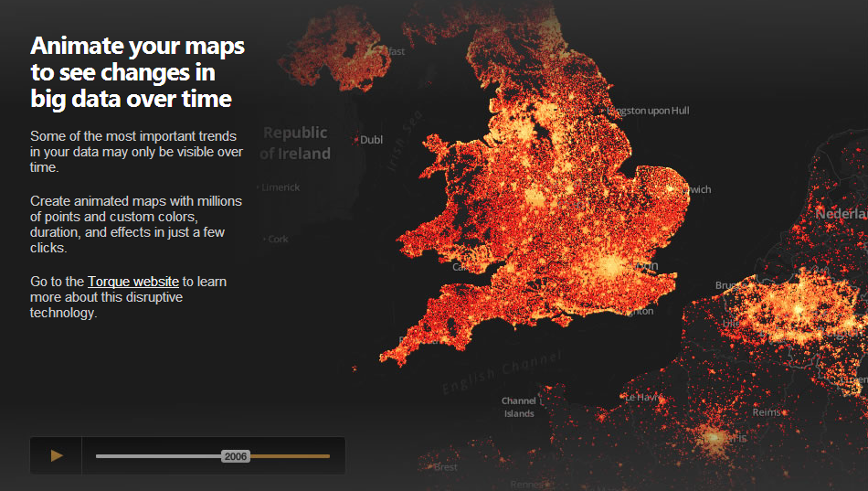
Task: Click the 'Animate your maps' heading
Action: (x=137, y=72)
